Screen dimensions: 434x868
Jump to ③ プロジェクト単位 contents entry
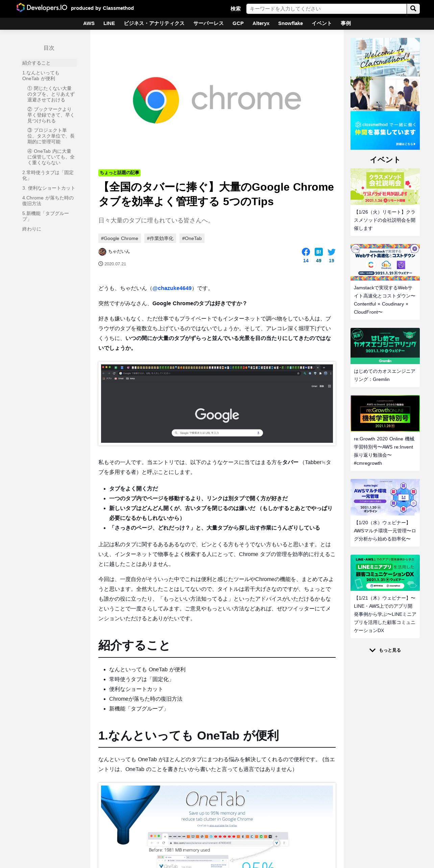click(51, 136)
